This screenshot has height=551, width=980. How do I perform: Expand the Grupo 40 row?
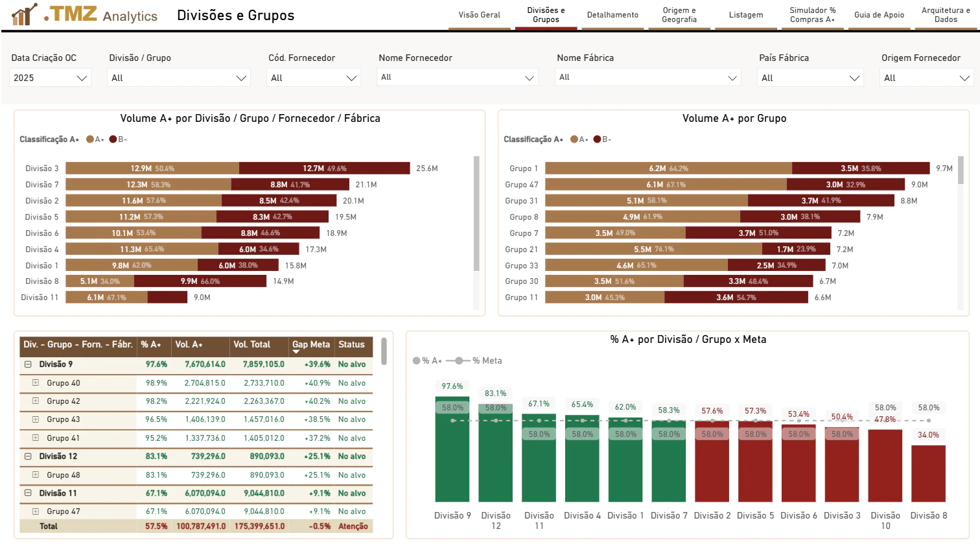click(36, 383)
